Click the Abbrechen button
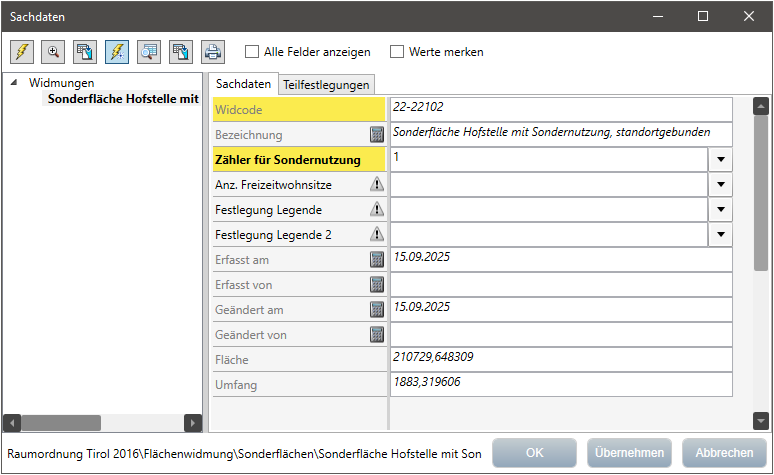This screenshot has height=475, width=774. 724,453
